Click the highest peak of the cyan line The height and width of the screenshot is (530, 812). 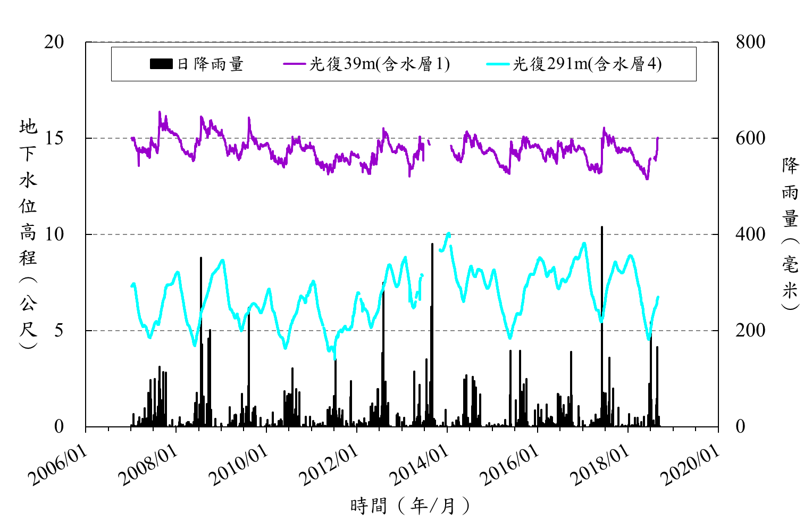(x=449, y=233)
